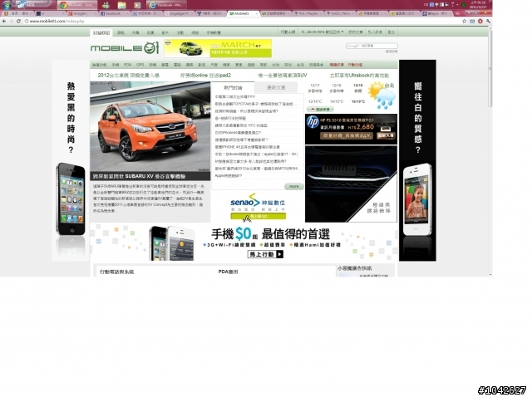Click the FORTIS car ad image
This screenshot has width=532, height=397.
351,184
